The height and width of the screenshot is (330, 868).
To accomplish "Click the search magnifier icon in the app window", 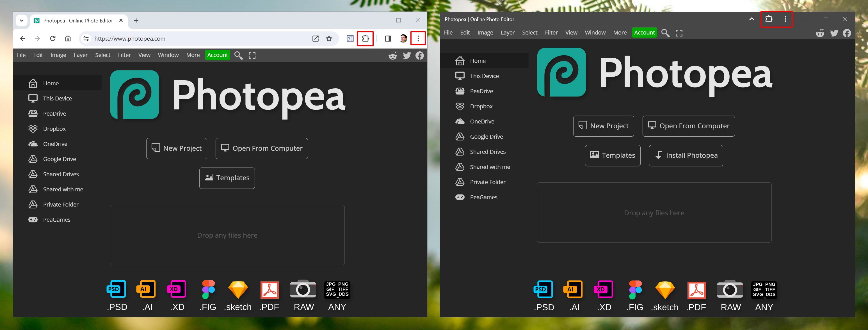I will pos(666,33).
